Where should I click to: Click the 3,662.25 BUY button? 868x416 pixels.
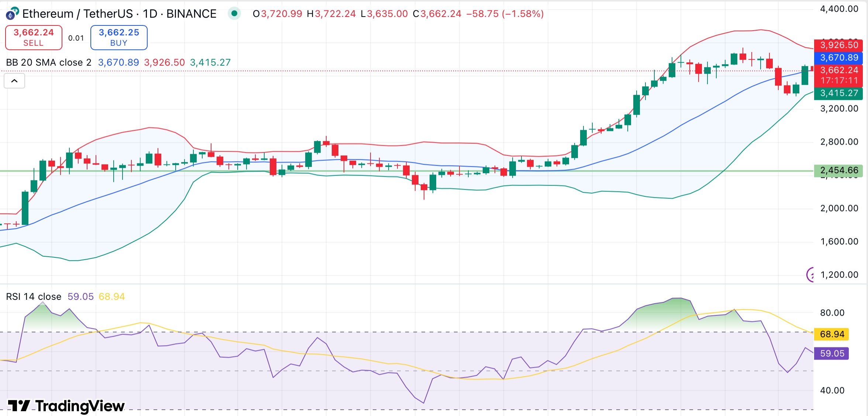(119, 38)
